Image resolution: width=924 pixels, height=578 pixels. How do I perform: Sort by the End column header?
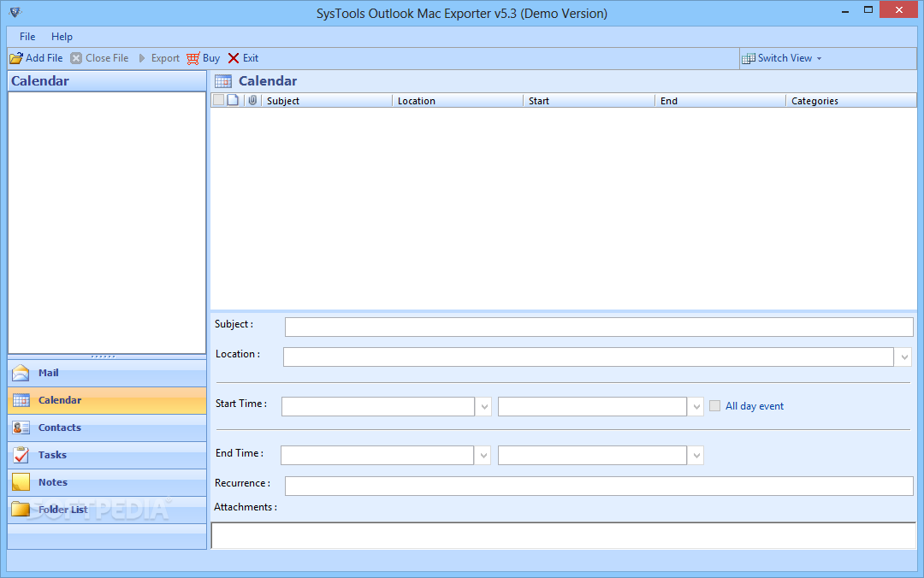(720, 101)
